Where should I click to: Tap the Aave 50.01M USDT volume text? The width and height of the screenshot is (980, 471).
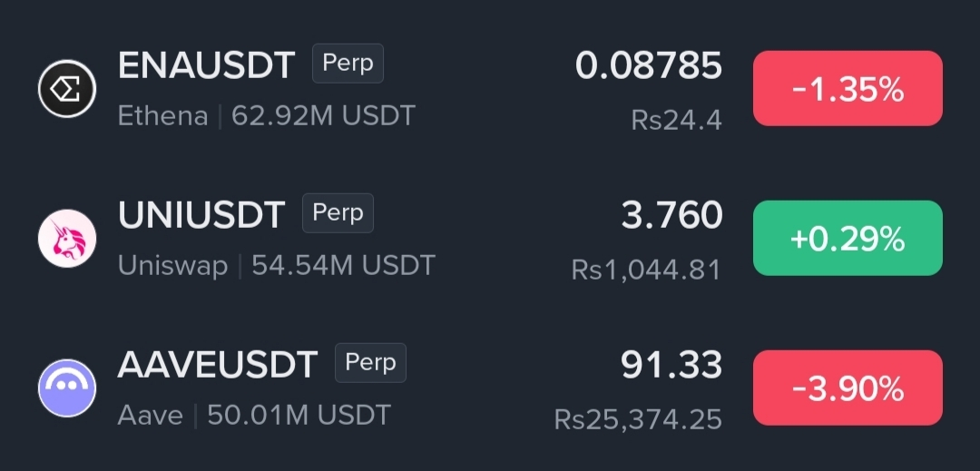pos(254,416)
